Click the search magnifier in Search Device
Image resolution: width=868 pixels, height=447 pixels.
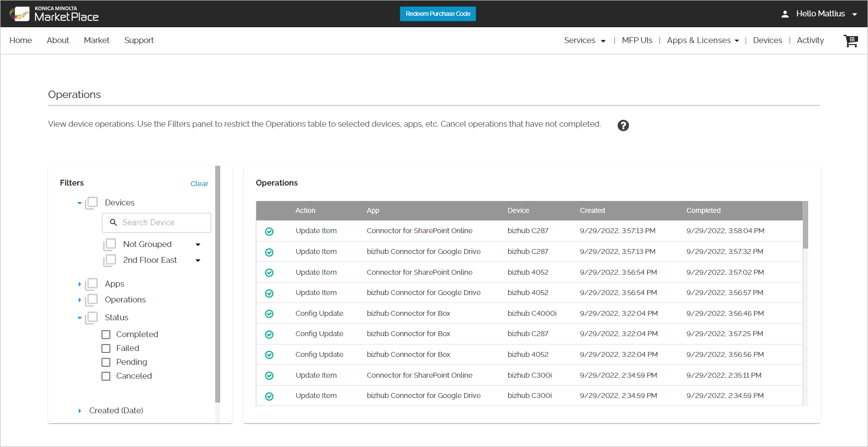[113, 222]
